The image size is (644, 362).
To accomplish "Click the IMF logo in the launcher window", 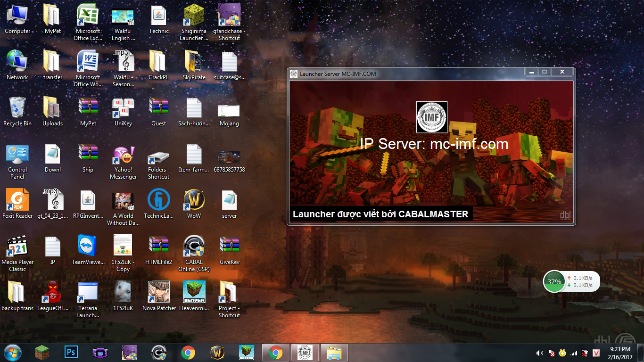I will pos(432,117).
